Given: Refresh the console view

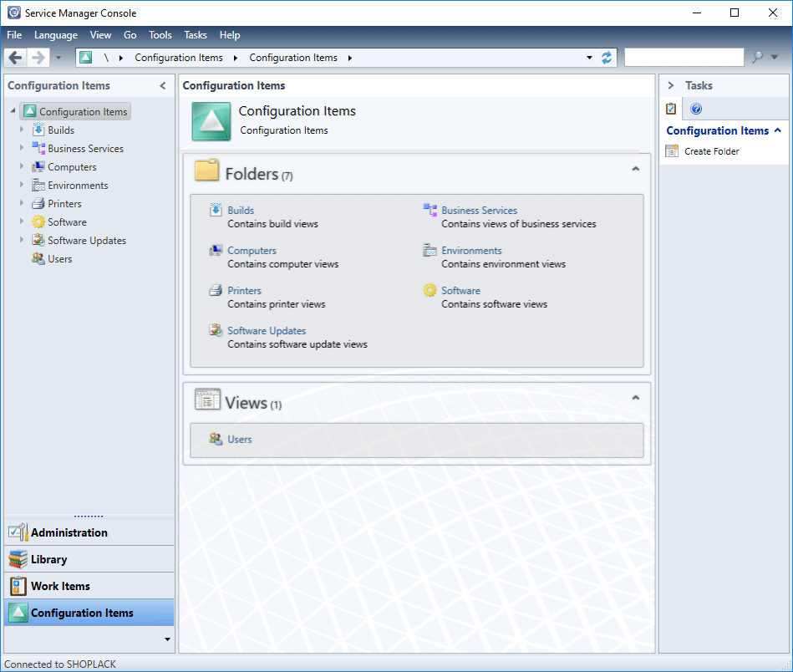Looking at the screenshot, I should (607, 58).
